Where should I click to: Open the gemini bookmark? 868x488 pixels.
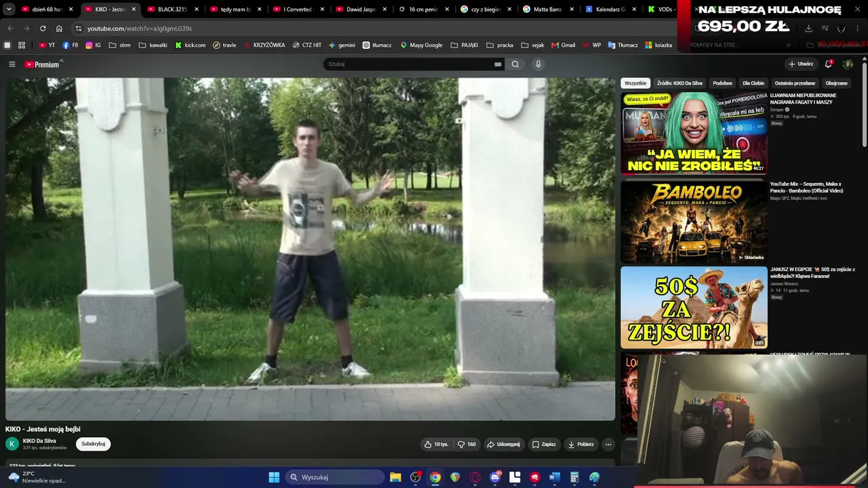click(342, 45)
